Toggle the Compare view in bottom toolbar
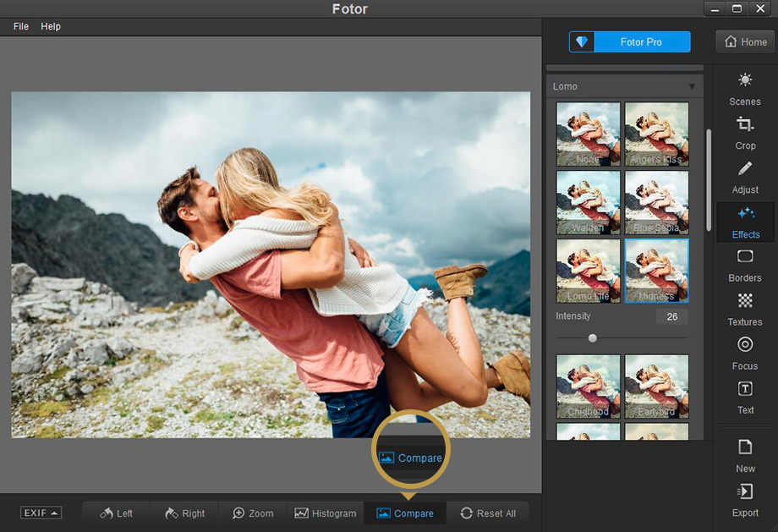Screen dimensions: 778x532 coord(405,513)
